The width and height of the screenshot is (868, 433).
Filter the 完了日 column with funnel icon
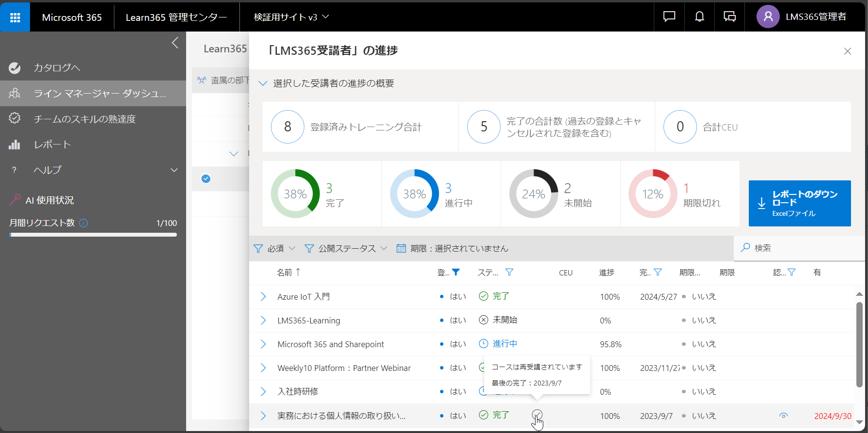[658, 272]
